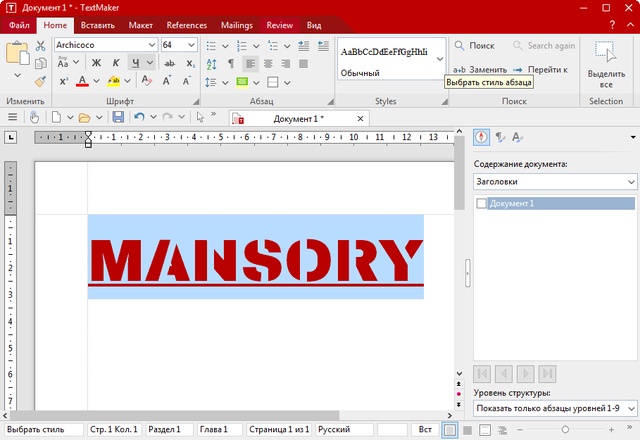Open the Archicoco font name dropdown
This screenshot has width=640, height=440.
pyautogui.click(x=152, y=45)
